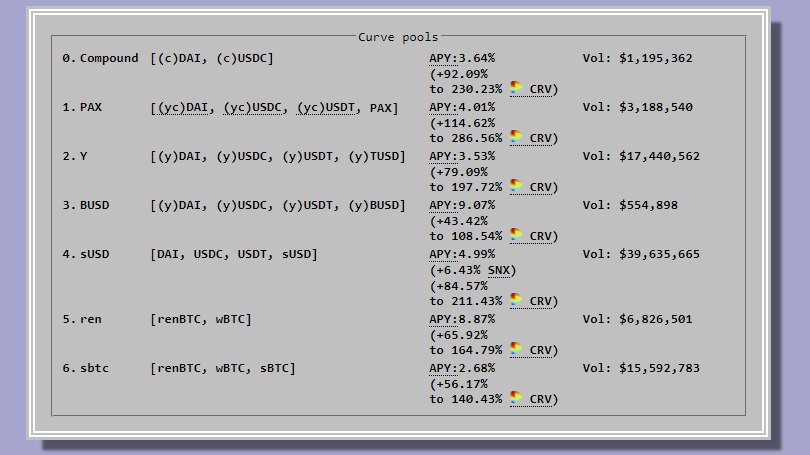Viewport: 810px width, 455px height.
Task: Click APY:9.07% label for BUSD
Action: tap(462, 206)
